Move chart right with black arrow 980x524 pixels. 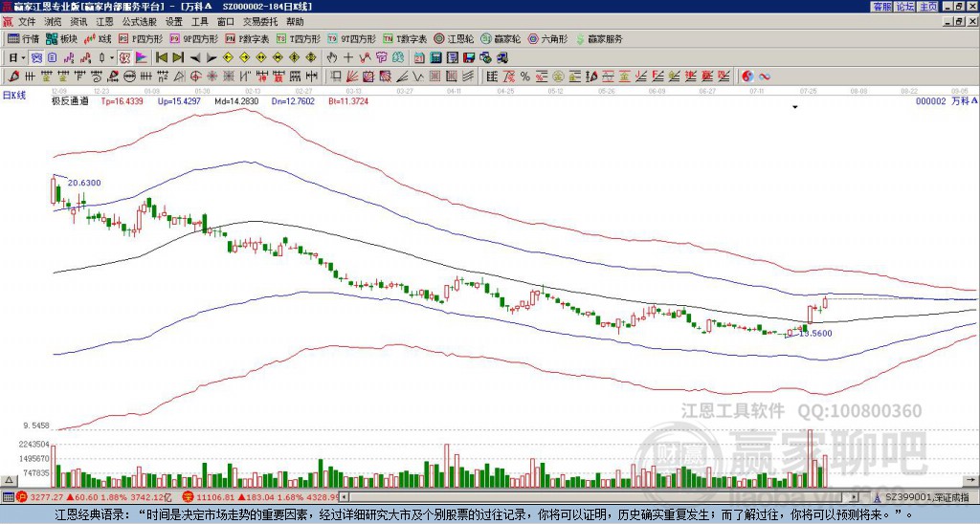click(x=212, y=58)
